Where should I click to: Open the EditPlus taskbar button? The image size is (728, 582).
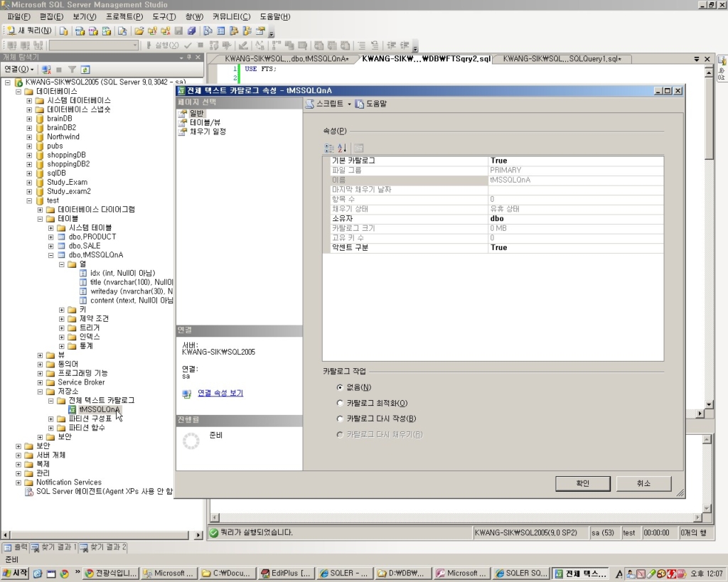tap(286, 573)
